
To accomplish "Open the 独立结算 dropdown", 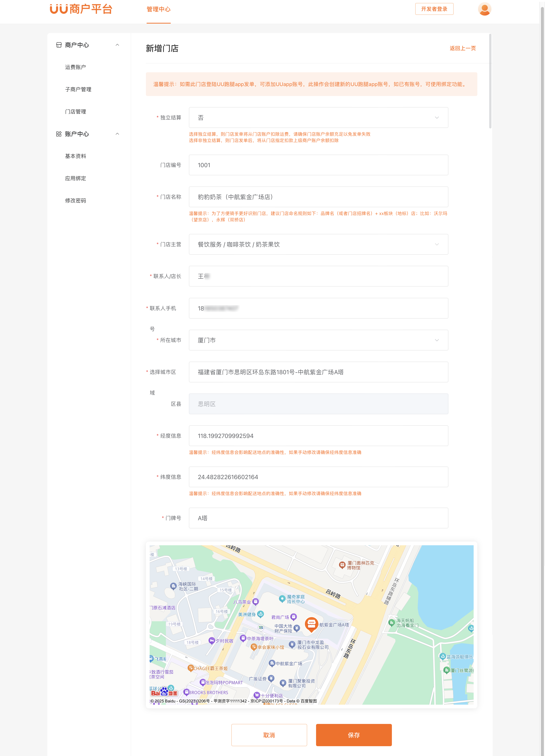I will (x=318, y=118).
